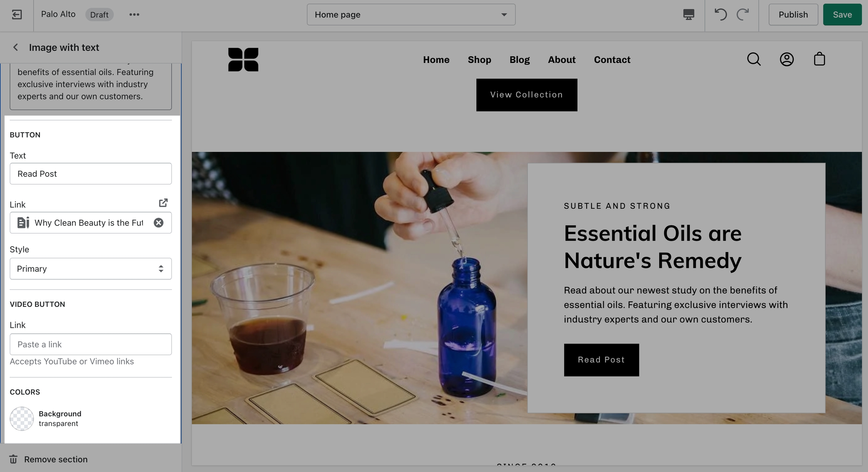Exit the theme editor via back icon
Screen dimensions: 868x472
point(17,15)
